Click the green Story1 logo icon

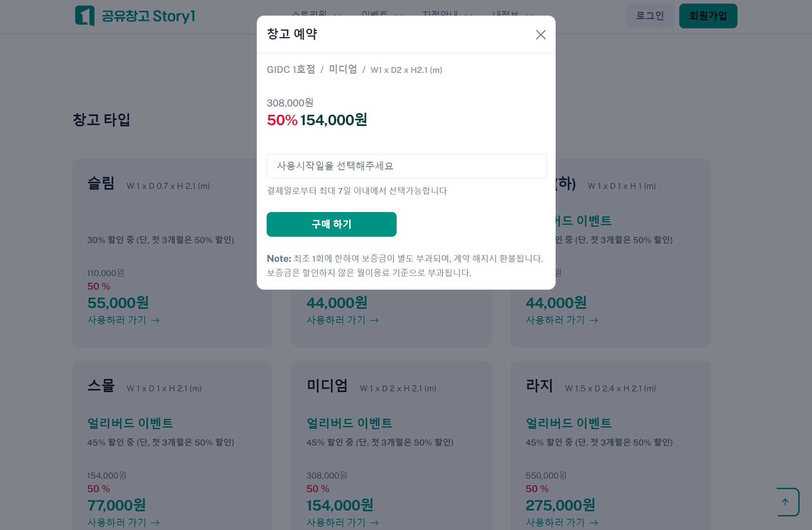[85, 16]
